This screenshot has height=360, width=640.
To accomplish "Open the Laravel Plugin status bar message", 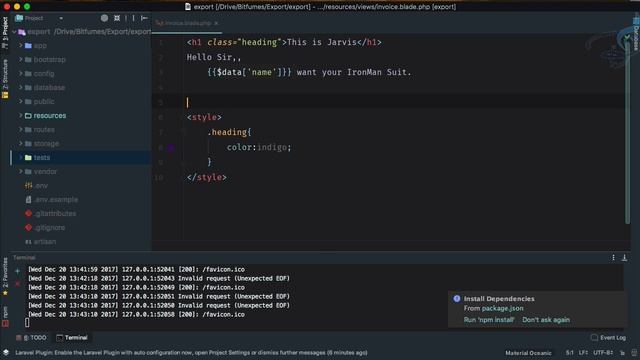I will point(191,353).
